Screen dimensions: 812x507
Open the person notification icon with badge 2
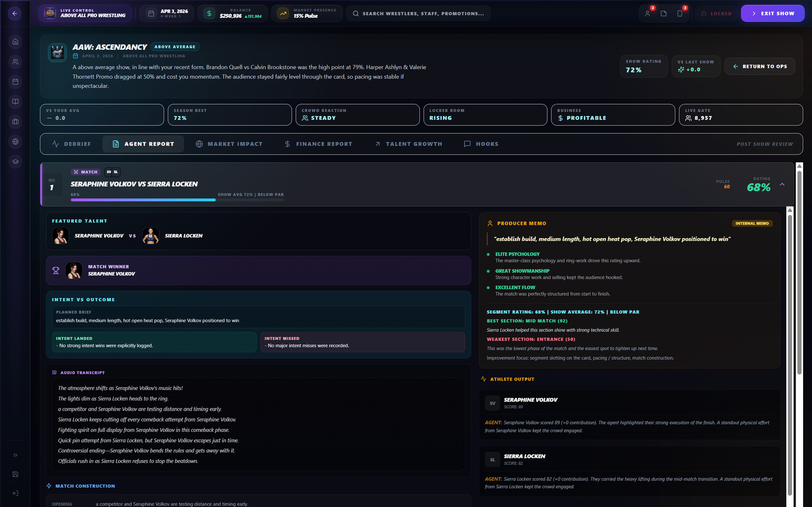(x=648, y=13)
